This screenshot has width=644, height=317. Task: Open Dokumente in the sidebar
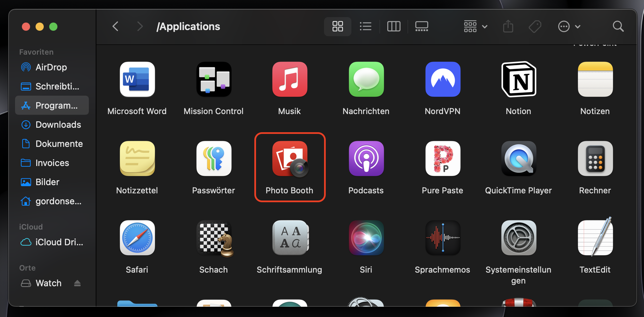(52, 144)
